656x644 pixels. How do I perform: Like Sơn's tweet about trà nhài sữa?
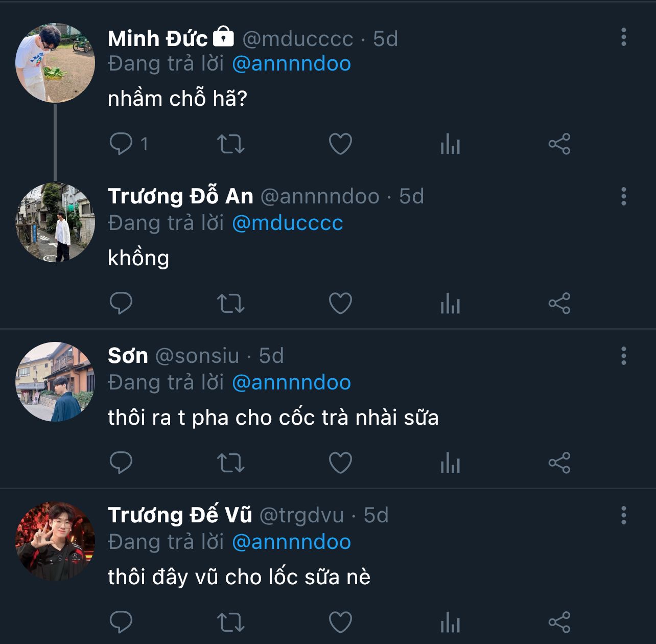point(340,463)
